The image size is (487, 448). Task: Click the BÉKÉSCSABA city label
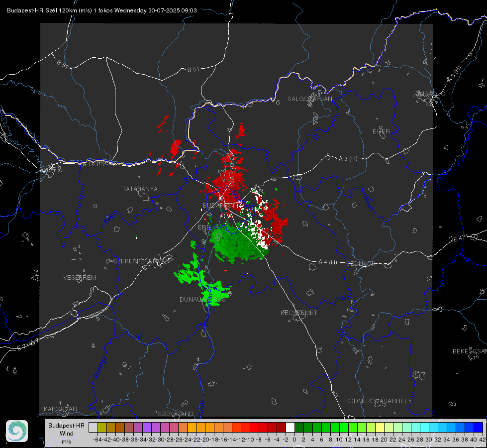470,351
